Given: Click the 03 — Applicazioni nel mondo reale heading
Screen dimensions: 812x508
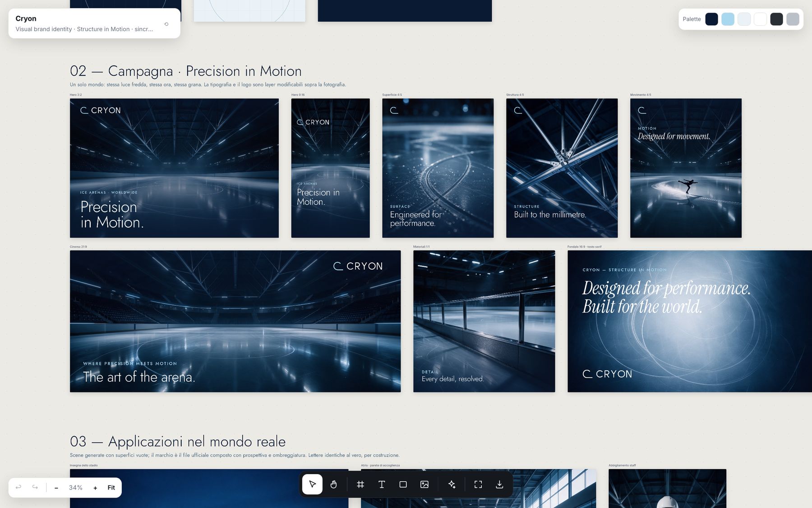Looking at the screenshot, I should point(178,441).
